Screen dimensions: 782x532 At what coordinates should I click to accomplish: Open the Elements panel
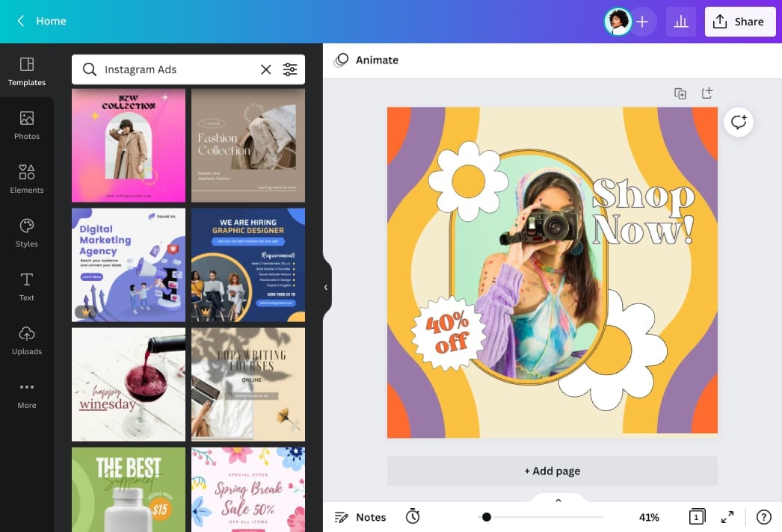27,178
